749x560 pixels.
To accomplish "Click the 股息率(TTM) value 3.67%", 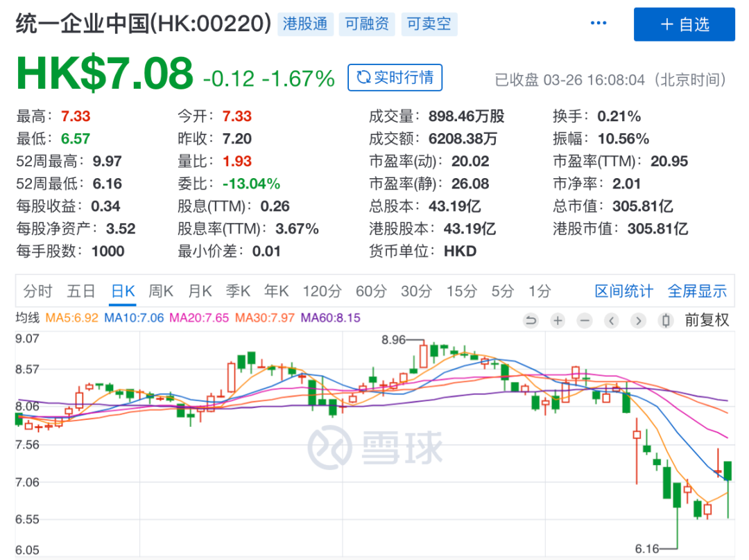I will (x=297, y=229).
